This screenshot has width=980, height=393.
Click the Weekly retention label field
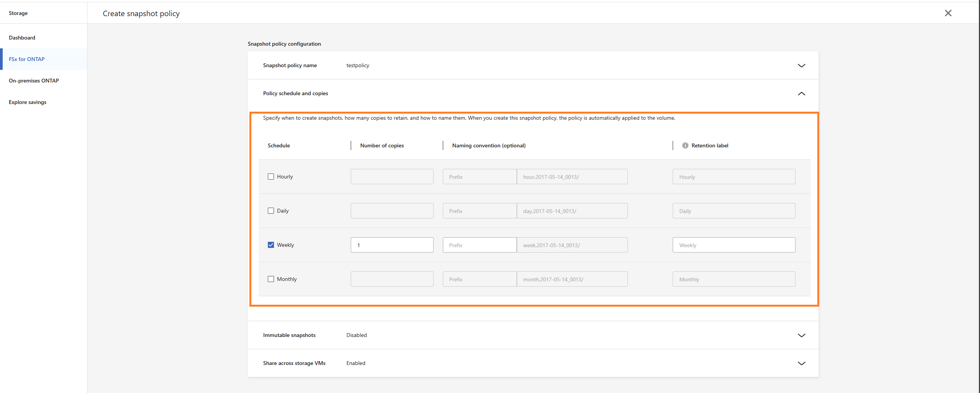pyautogui.click(x=734, y=245)
